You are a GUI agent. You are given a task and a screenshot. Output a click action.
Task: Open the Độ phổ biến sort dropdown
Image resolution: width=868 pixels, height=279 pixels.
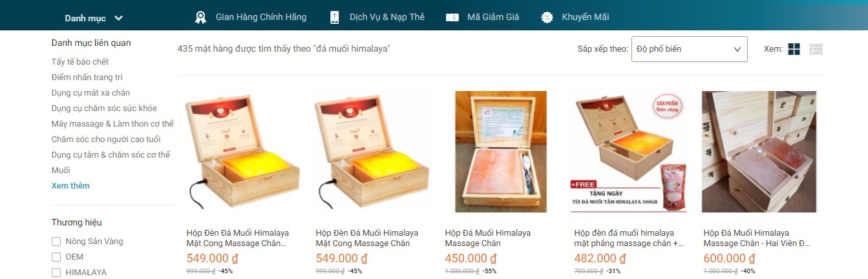coord(689,49)
